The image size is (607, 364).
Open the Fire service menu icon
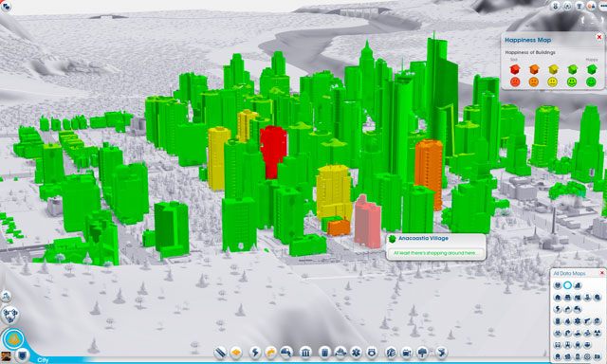[340, 353]
